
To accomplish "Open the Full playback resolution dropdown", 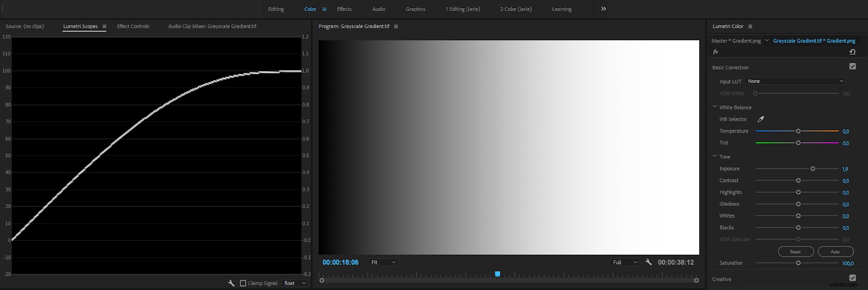I will 625,262.
